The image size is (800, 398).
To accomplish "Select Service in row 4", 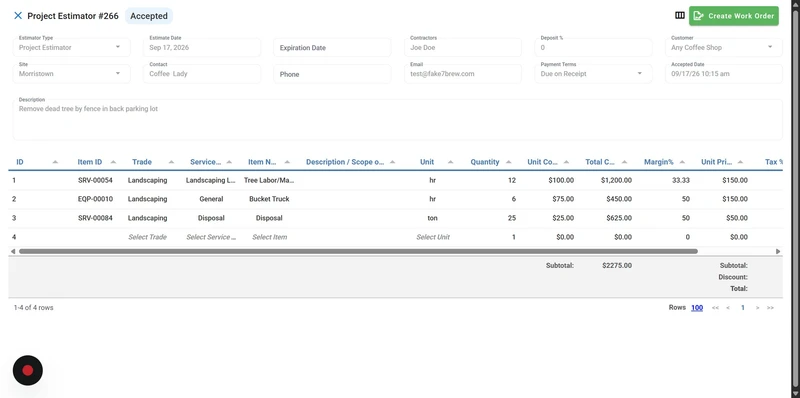I will pyautogui.click(x=211, y=237).
